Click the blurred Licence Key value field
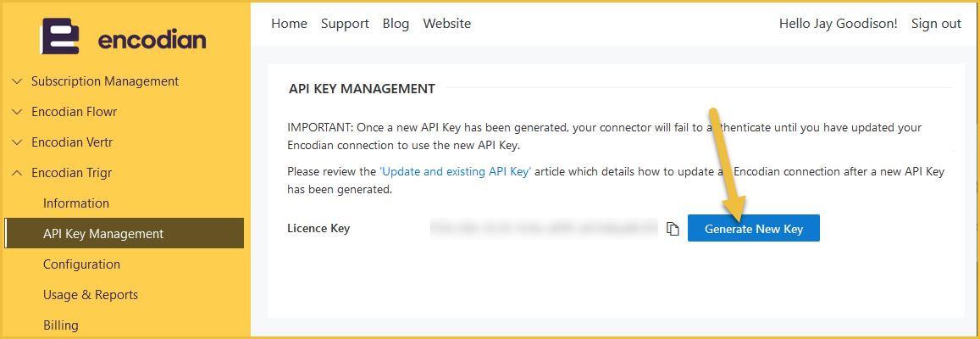 544,228
